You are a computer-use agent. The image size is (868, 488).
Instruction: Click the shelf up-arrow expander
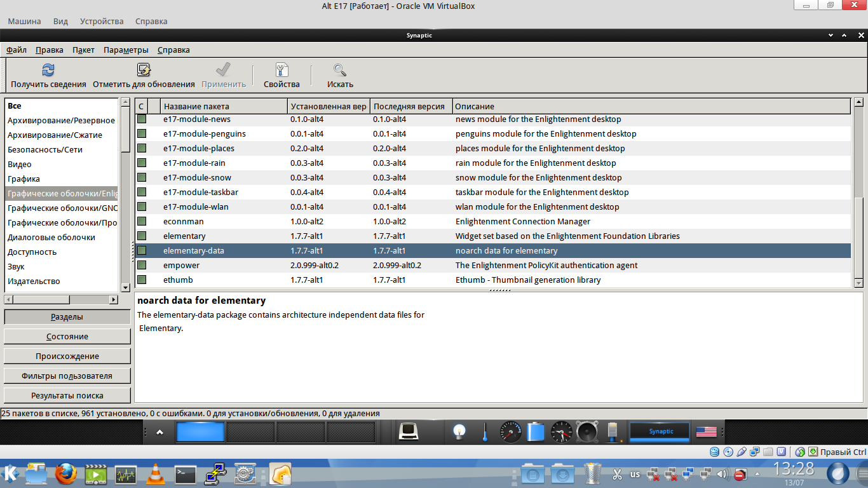(160, 432)
